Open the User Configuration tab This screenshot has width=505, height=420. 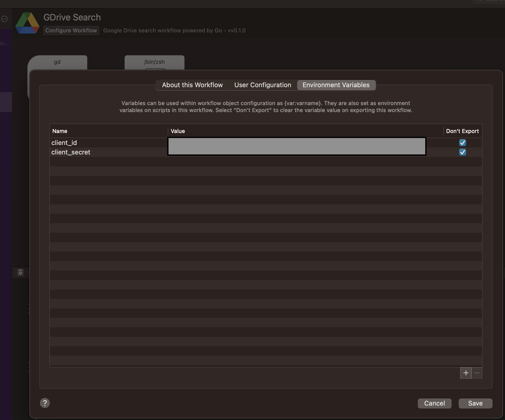[x=262, y=85]
